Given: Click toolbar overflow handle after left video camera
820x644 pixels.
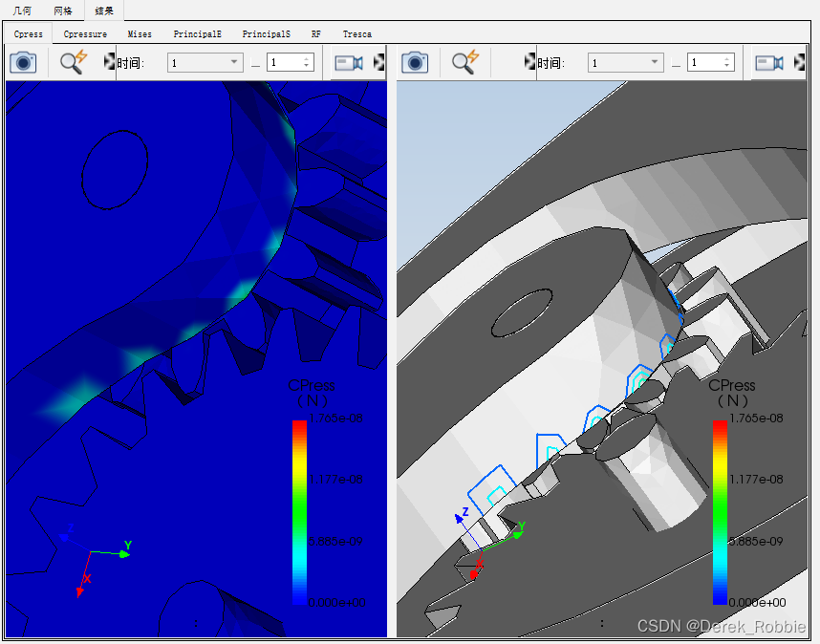Looking at the screenshot, I should [378, 62].
